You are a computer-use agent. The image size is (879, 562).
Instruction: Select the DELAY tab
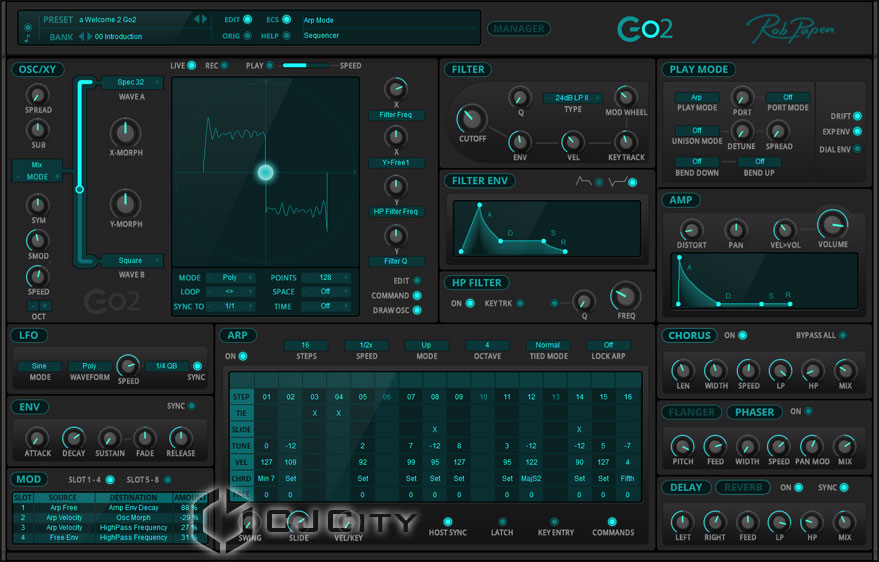[686, 487]
